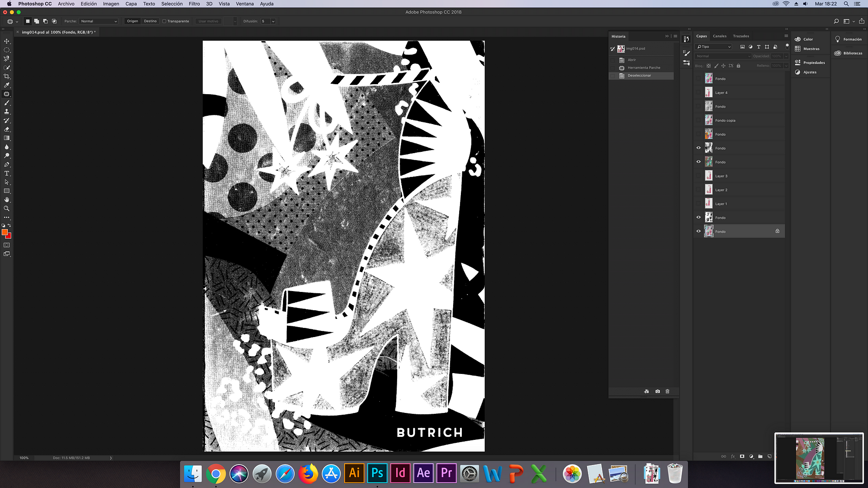Delete current state in Historia panel
Viewport: 868px width, 488px height.
point(667,391)
